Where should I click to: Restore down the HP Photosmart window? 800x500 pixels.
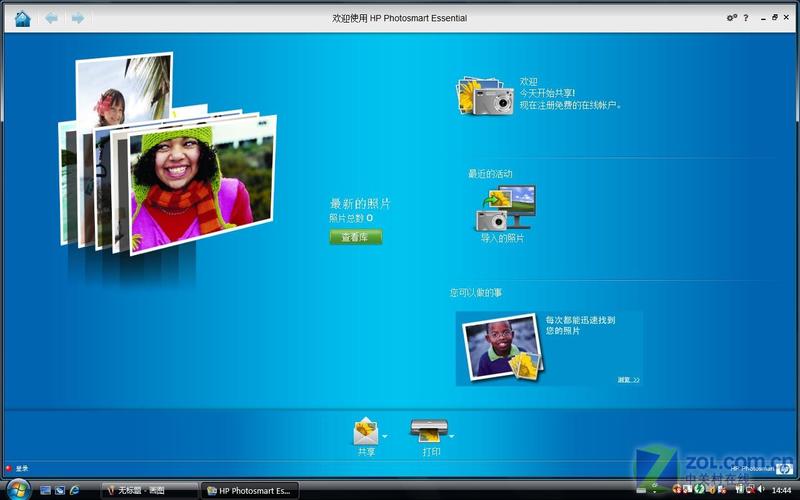[x=775, y=17]
